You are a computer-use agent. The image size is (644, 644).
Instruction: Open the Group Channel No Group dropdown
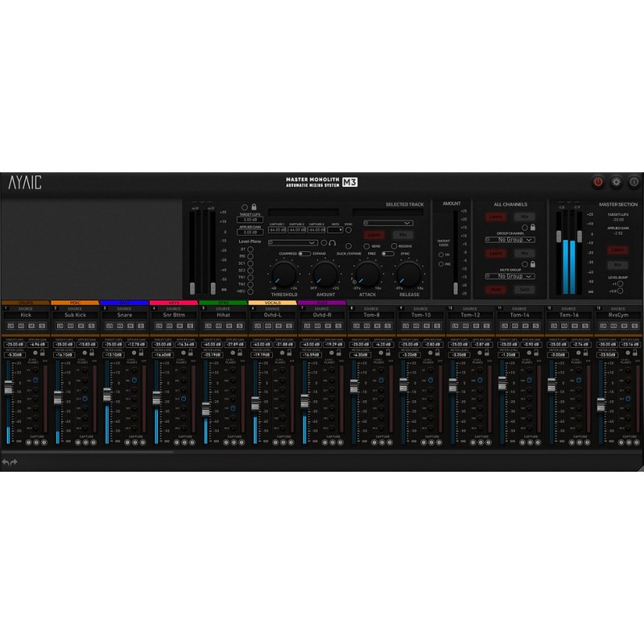(510, 239)
